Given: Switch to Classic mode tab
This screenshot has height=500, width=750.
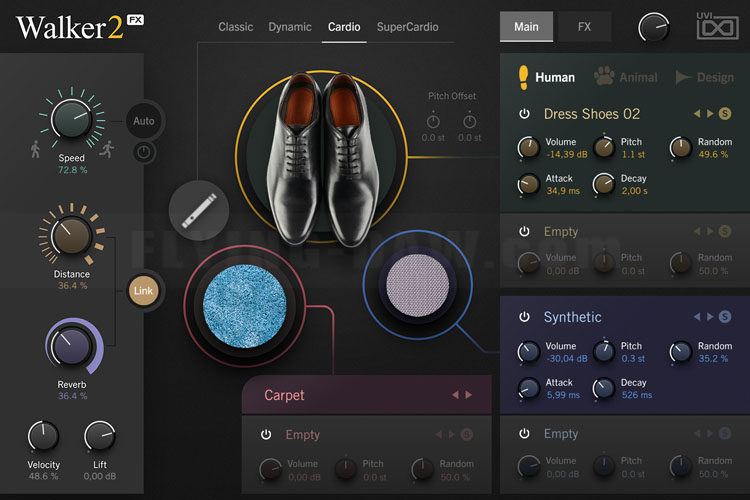Looking at the screenshot, I should pyautogui.click(x=236, y=27).
